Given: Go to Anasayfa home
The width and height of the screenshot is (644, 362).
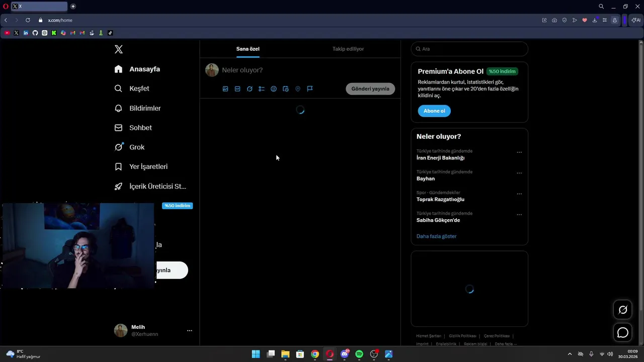Looking at the screenshot, I should point(137,69).
